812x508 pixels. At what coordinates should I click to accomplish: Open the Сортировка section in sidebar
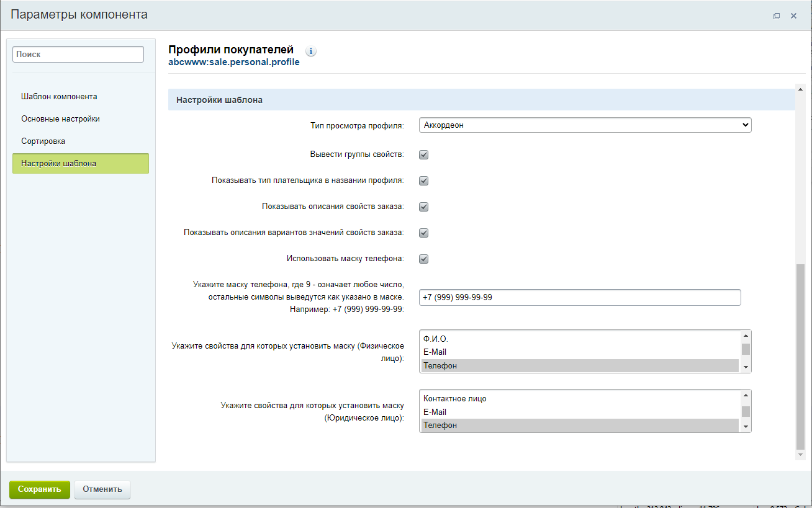[43, 141]
